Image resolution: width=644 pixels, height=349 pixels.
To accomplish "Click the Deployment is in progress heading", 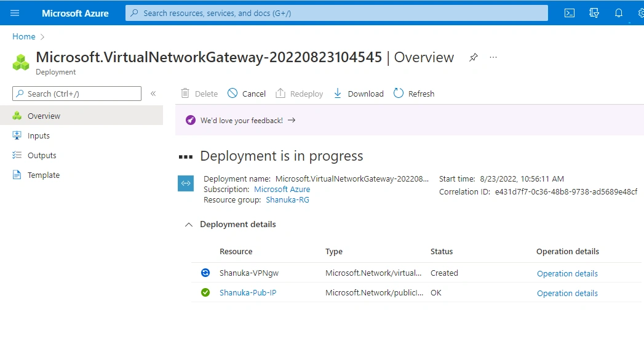I will [282, 156].
